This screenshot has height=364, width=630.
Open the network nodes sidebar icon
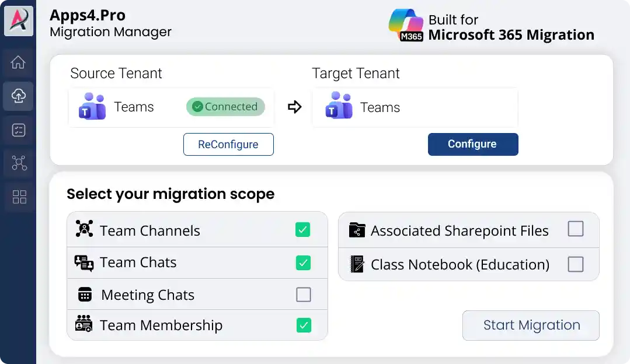click(x=19, y=163)
